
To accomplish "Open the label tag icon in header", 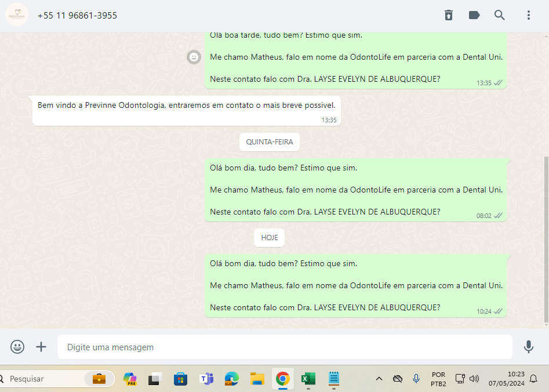I will pyautogui.click(x=474, y=15).
